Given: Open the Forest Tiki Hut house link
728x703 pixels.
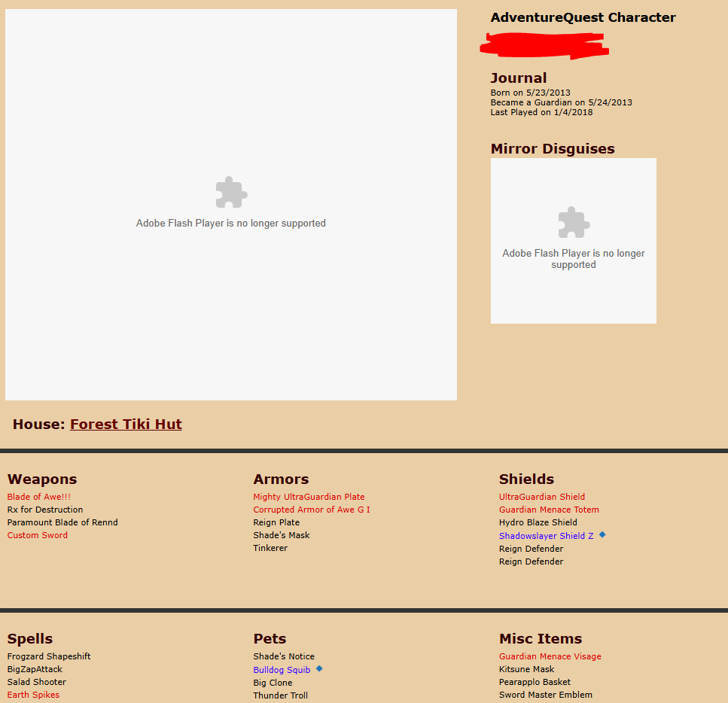Looking at the screenshot, I should [x=126, y=424].
